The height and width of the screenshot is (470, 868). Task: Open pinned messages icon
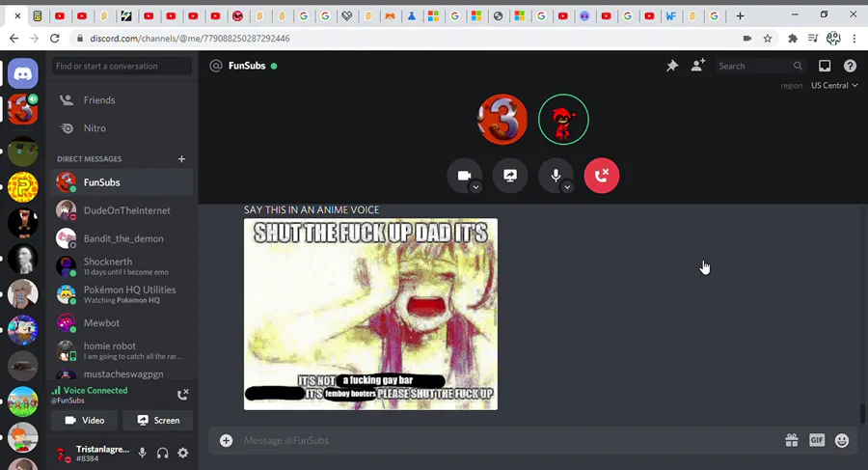[x=672, y=66]
